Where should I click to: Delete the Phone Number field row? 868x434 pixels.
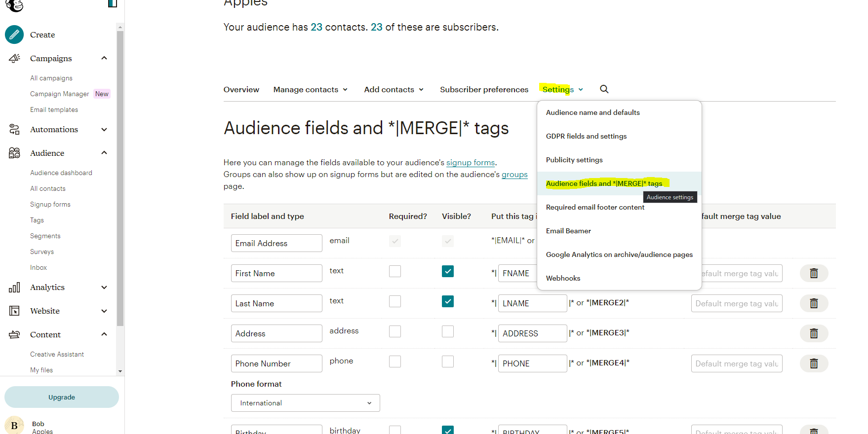click(814, 363)
